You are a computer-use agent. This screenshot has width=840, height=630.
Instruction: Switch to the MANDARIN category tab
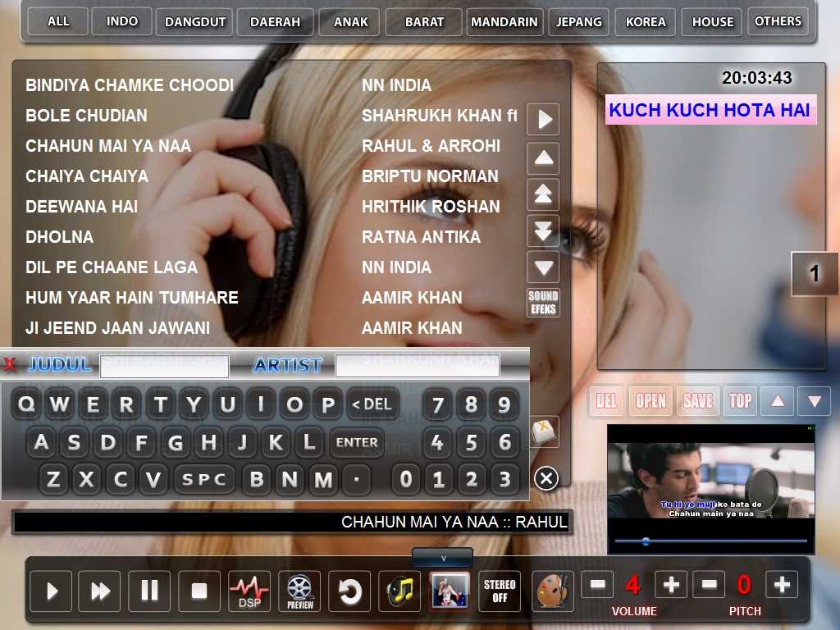coord(504,22)
